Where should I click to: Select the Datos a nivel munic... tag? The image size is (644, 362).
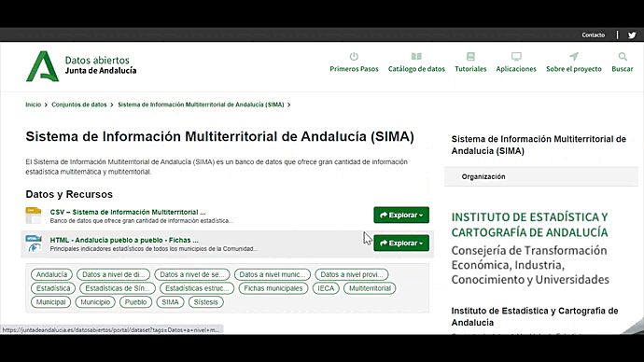[273, 274]
